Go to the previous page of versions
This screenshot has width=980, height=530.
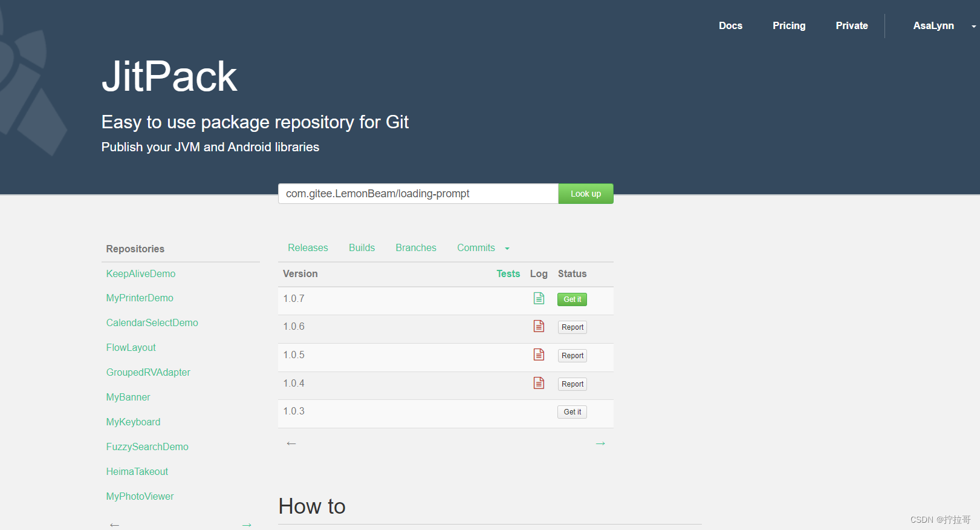291,443
